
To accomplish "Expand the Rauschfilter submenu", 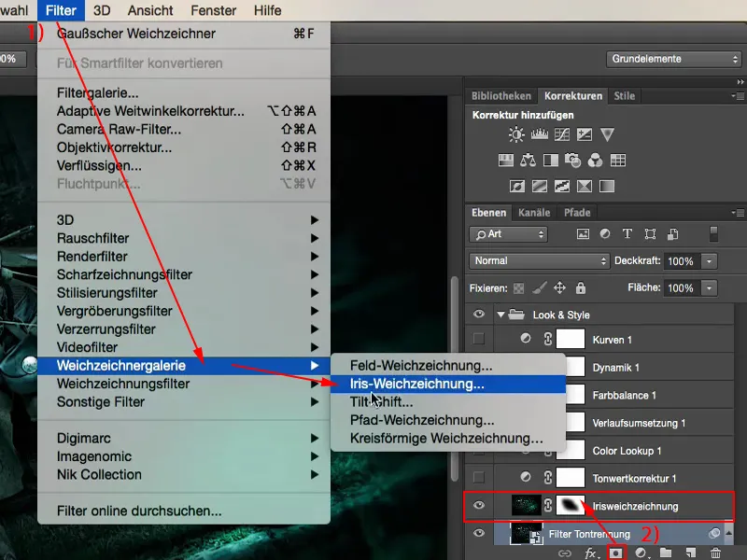I will 183,238.
